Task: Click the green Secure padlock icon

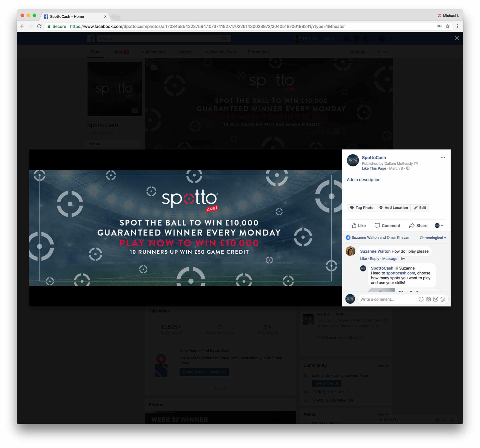Action: (x=49, y=26)
